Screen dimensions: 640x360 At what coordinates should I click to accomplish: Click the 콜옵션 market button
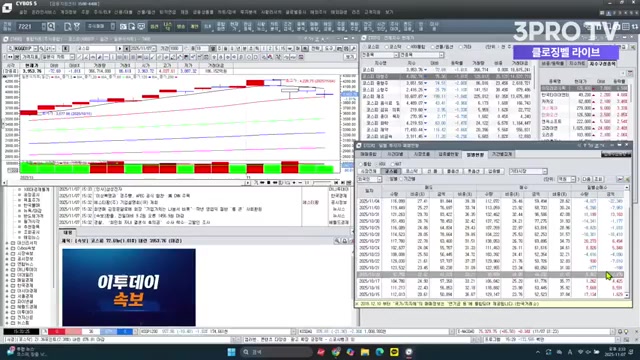(x=453, y=171)
